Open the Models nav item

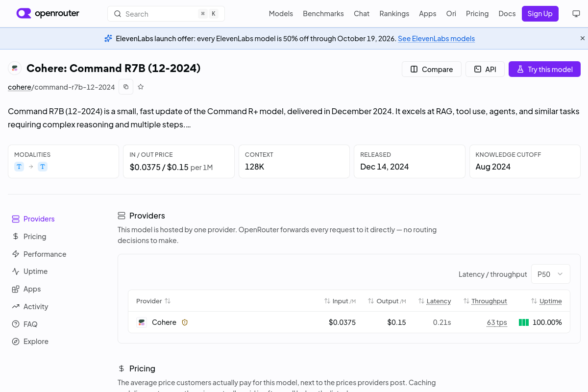(x=281, y=14)
